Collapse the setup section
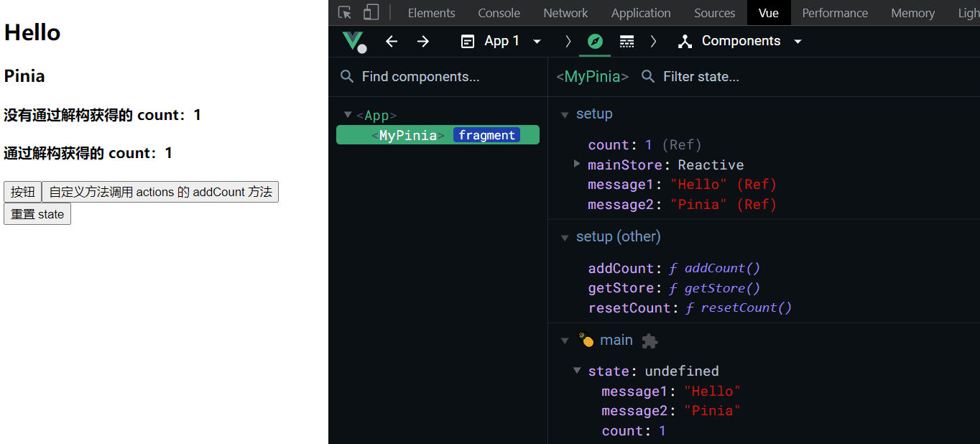Image resolution: width=980 pixels, height=444 pixels. tap(565, 115)
